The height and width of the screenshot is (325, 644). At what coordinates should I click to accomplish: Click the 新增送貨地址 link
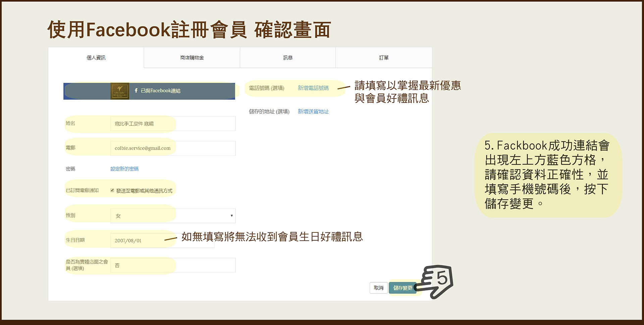click(313, 111)
